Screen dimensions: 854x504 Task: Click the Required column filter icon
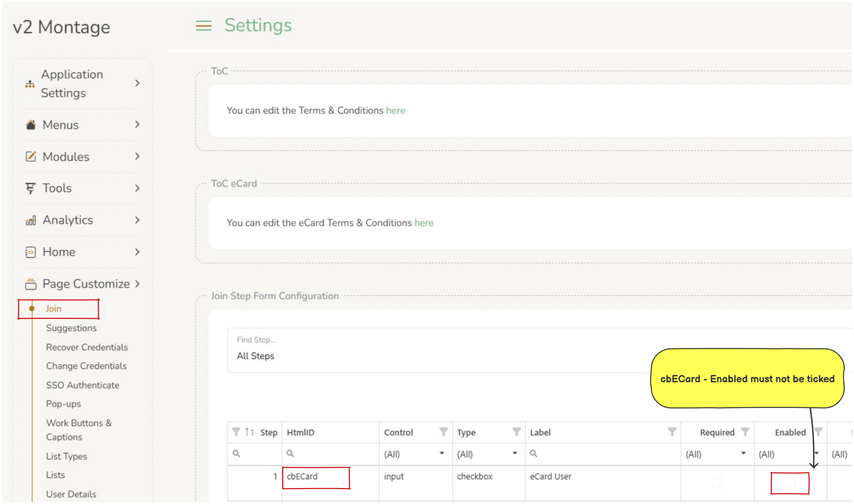pos(745,432)
